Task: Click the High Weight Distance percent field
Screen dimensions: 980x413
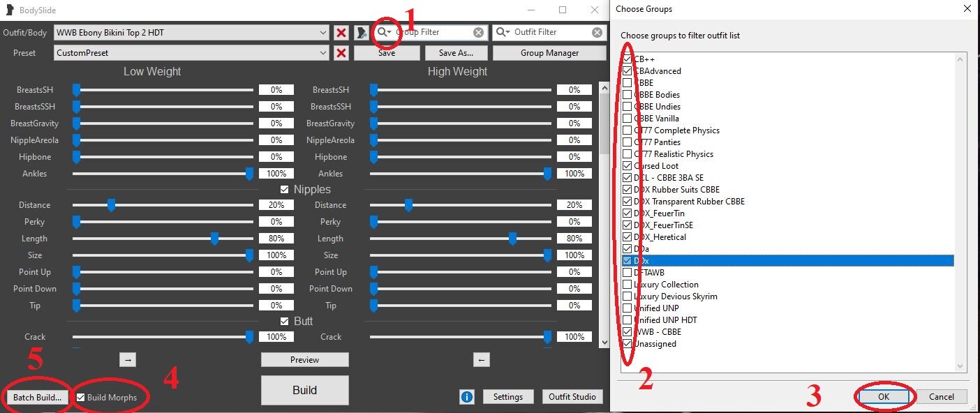Action: point(574,205)
